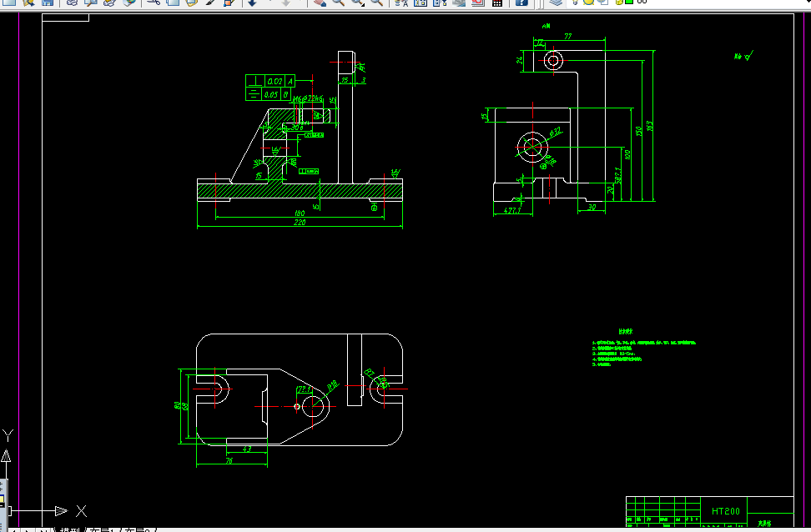
Task: Click the green layer color swatch
Action: pyautogui.click(x=629, y=2)
